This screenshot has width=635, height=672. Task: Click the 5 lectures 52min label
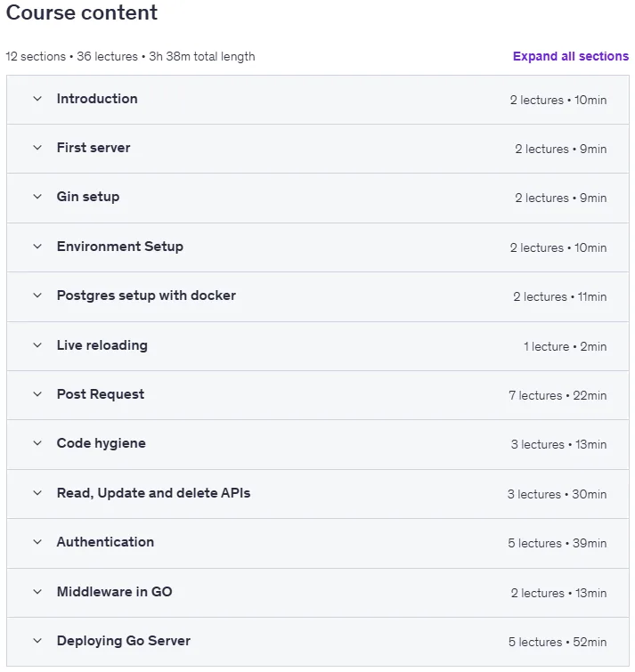tap(558, 642)
